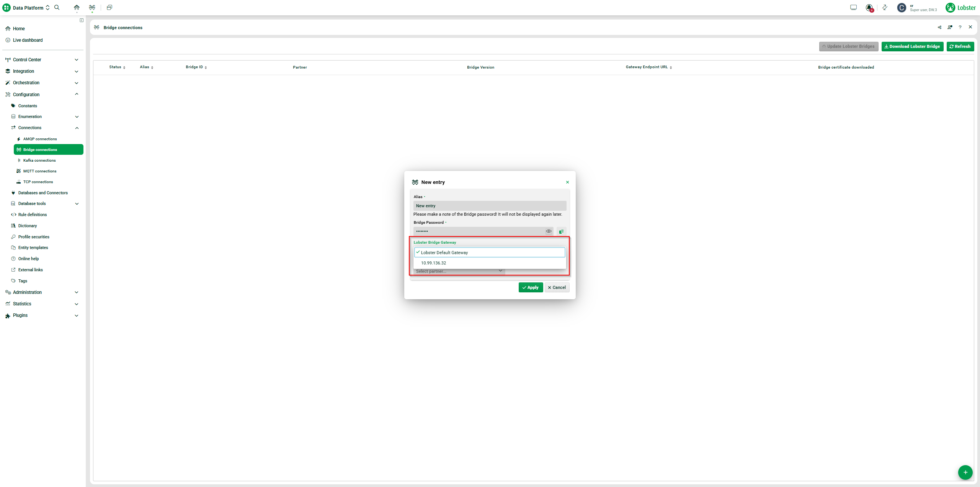
Task: Click the share icon in panel header
Action: click(939, 27)
